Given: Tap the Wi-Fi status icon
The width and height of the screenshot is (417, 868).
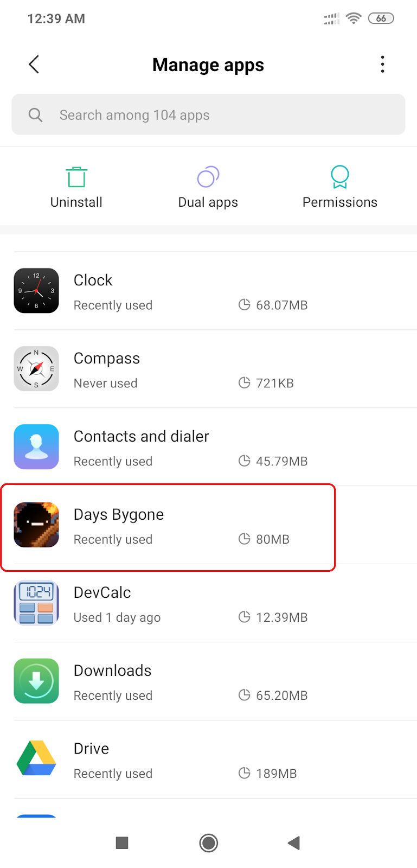Looking at the screenshot, I should click(x=354, y=18).
